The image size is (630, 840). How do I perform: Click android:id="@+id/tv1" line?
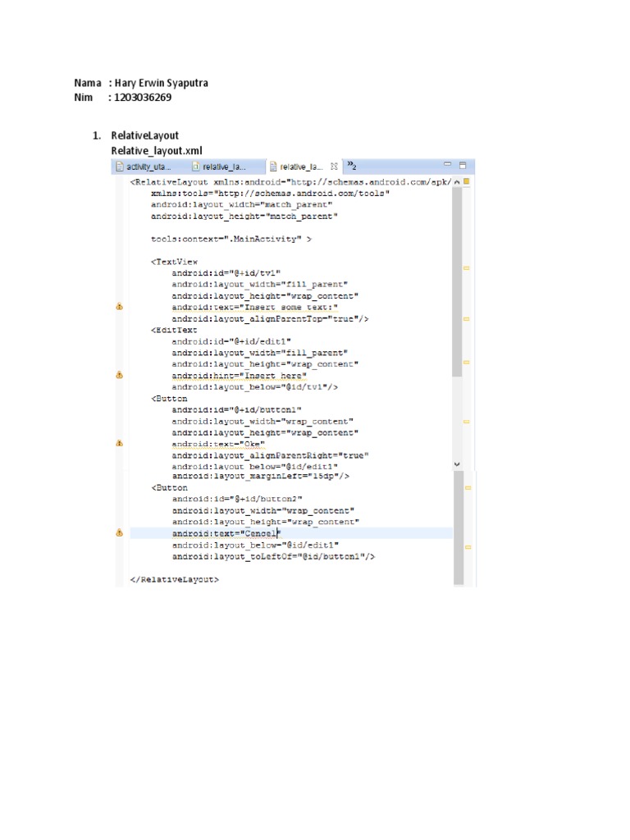(226, 273)
